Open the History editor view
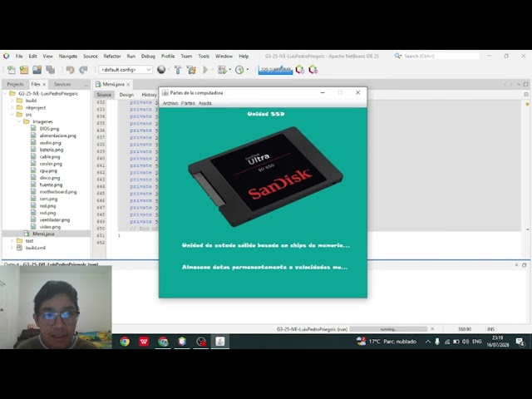The image size is (532, 399). tap(149, 95)
